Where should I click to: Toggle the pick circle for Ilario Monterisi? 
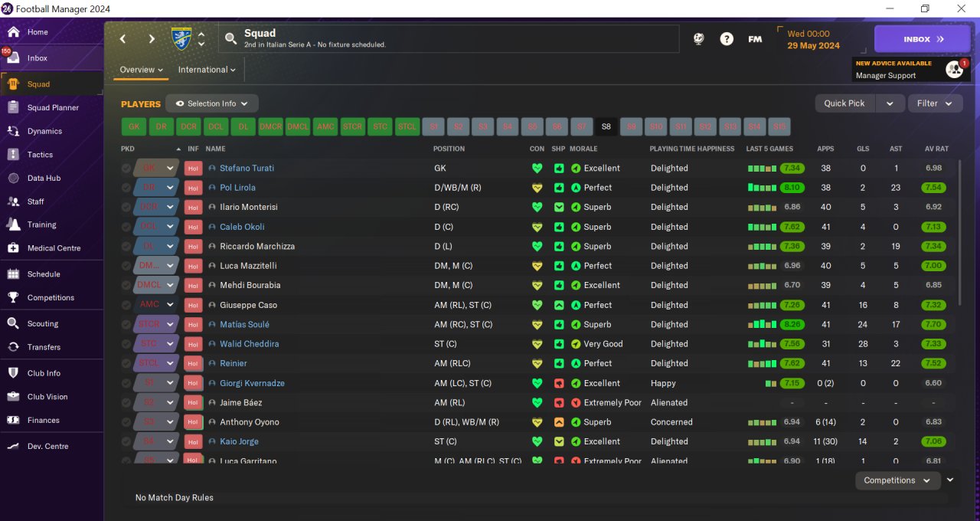click(126, 208)
